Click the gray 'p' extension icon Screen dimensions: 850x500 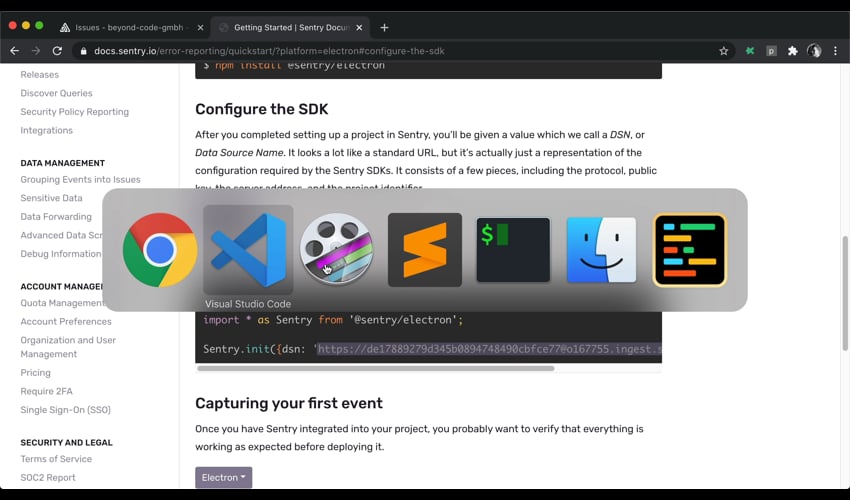point(771,51)
